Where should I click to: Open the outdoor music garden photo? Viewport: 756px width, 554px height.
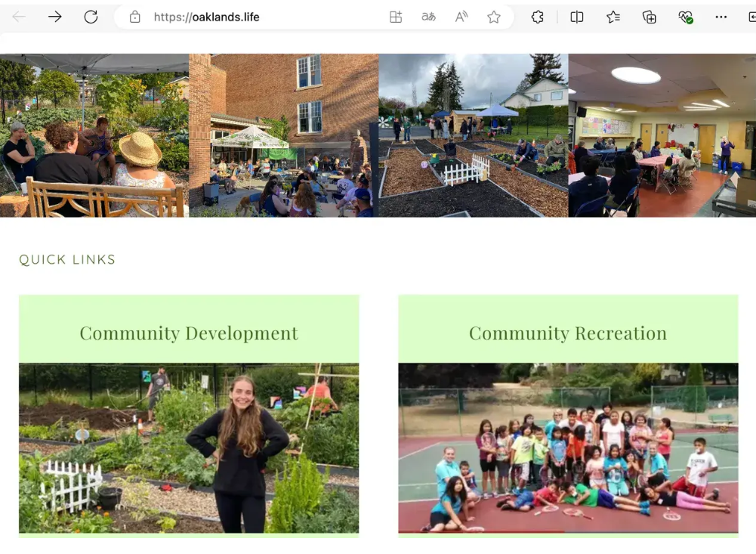point(94,135)
